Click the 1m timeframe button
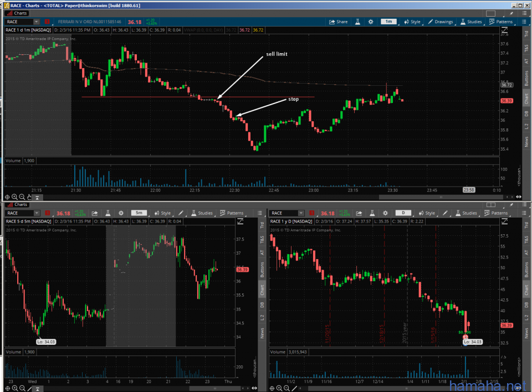532x392 pixels. click(x=388, y=22)
